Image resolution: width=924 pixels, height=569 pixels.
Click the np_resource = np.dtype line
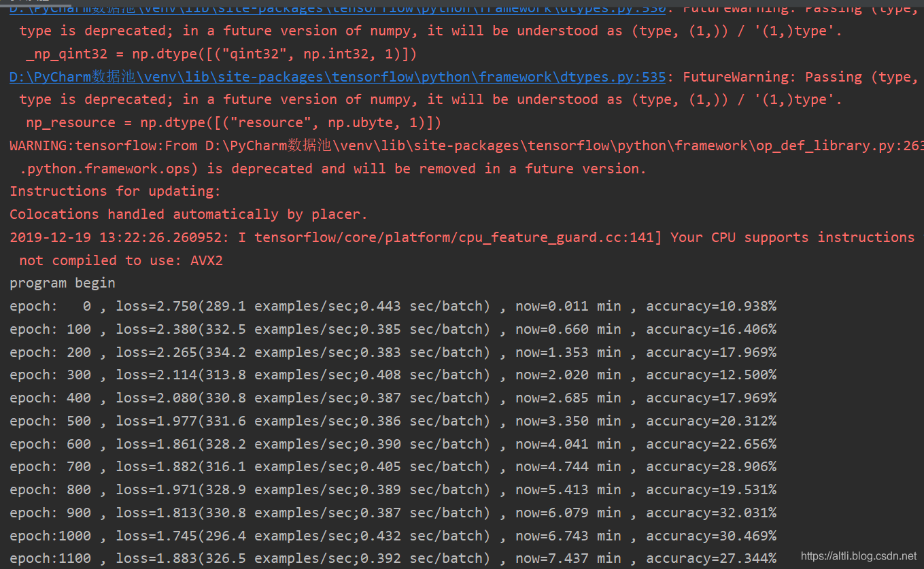pos(234,122)
